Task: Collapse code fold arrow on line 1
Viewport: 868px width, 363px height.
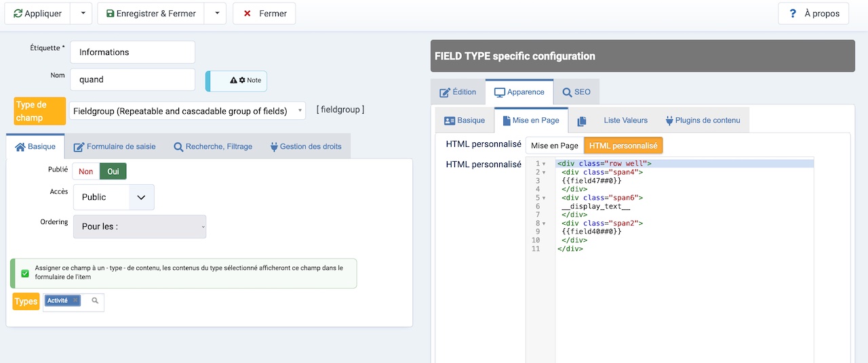Action: click(544, 164)
